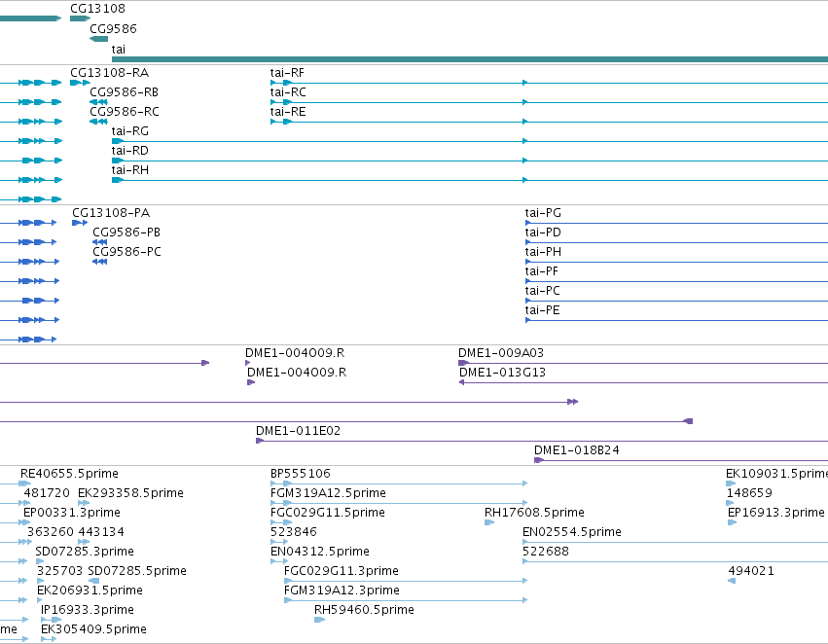Choose the tai-RE transcript
This screenshot has height=644, width=828.
pyautogui.click(x=288, y=111)
